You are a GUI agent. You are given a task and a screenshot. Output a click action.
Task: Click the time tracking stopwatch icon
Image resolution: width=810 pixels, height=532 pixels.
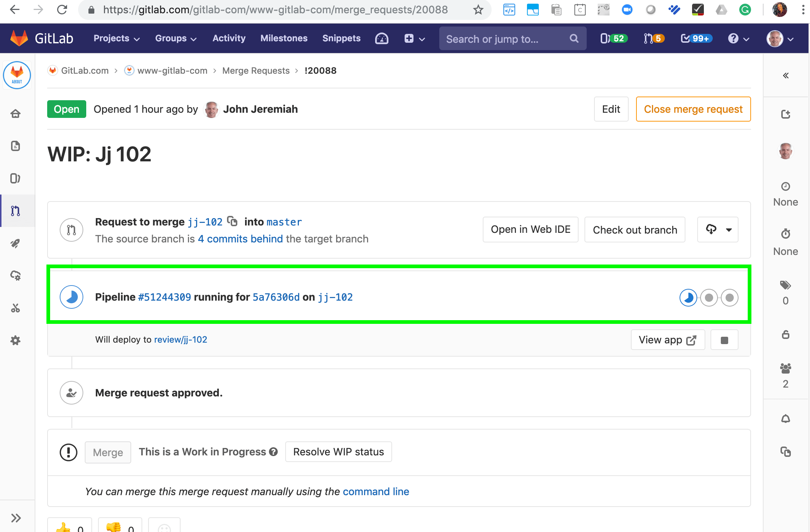(786, 234)
